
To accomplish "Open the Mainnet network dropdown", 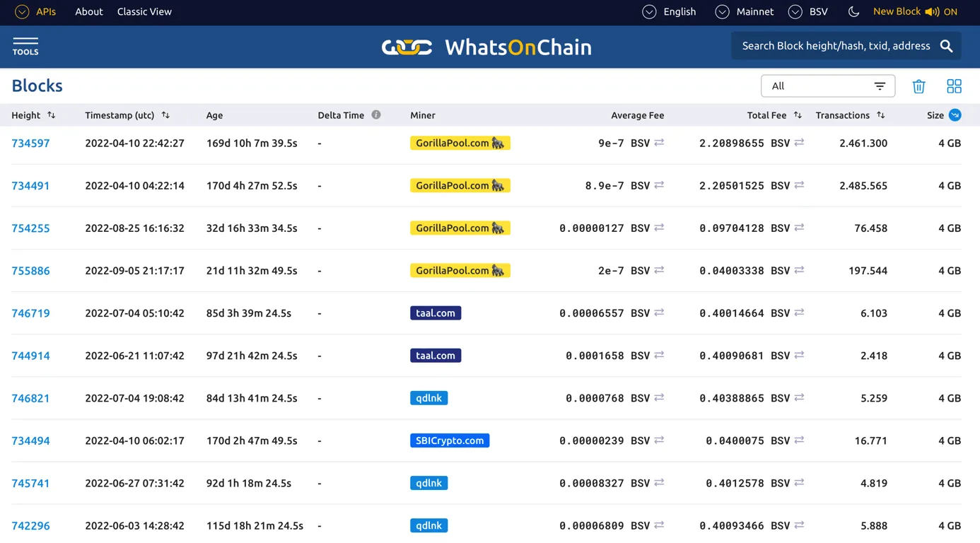I will (x=744, y=11).
